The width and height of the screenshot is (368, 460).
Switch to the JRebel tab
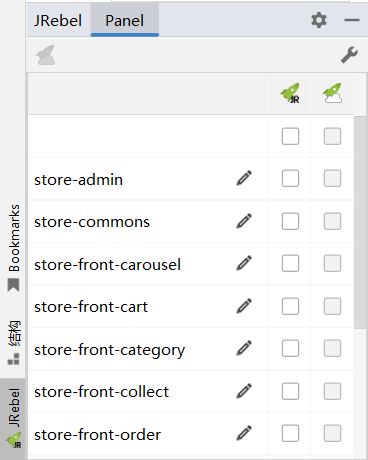coord(58,20)
